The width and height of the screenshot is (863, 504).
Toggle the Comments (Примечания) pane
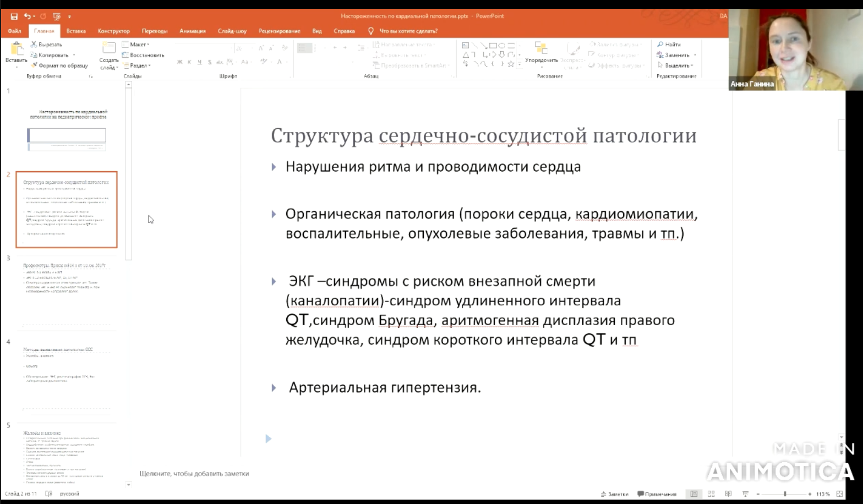coord(657,494)
